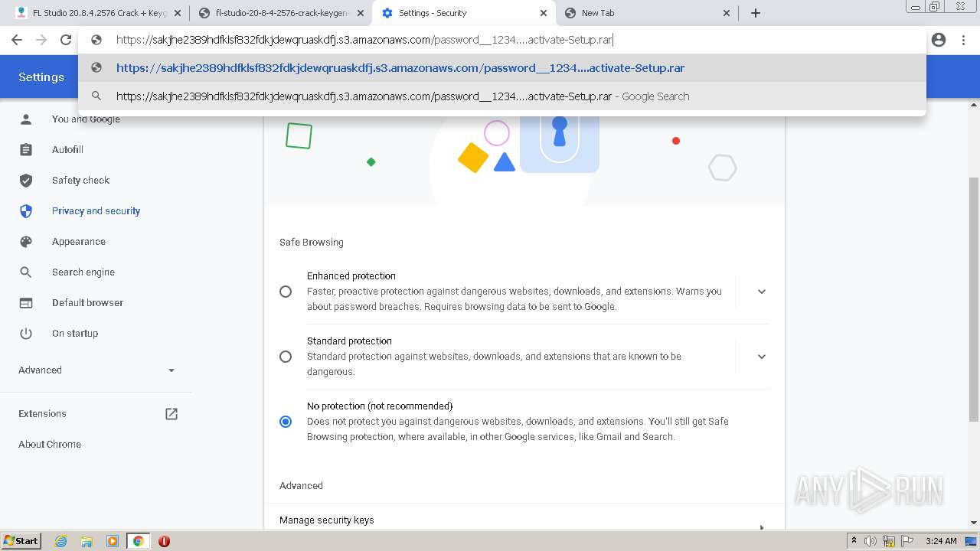Click the Safety check shield icon

coord(26,181)
